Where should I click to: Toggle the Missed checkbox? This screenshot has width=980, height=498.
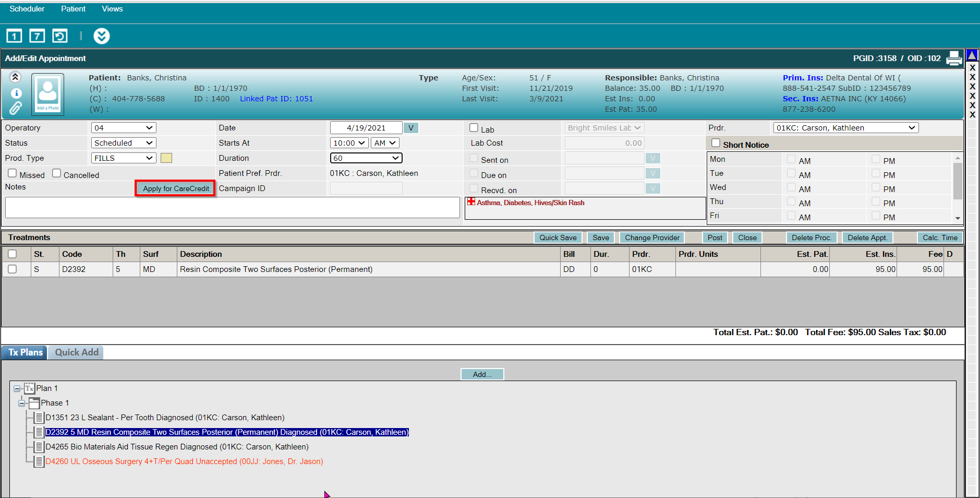pos(13,173)
